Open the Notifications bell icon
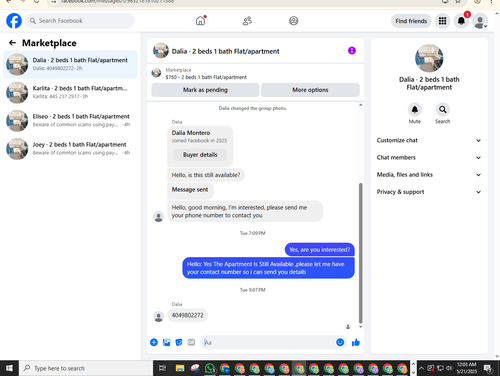Viewport: 500px width, 376px height. 461,21
